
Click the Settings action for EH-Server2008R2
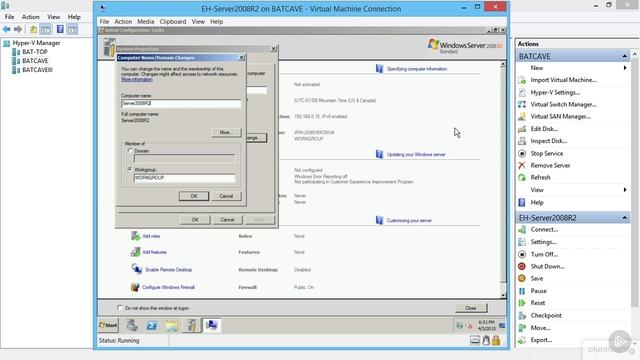point(543,242)
